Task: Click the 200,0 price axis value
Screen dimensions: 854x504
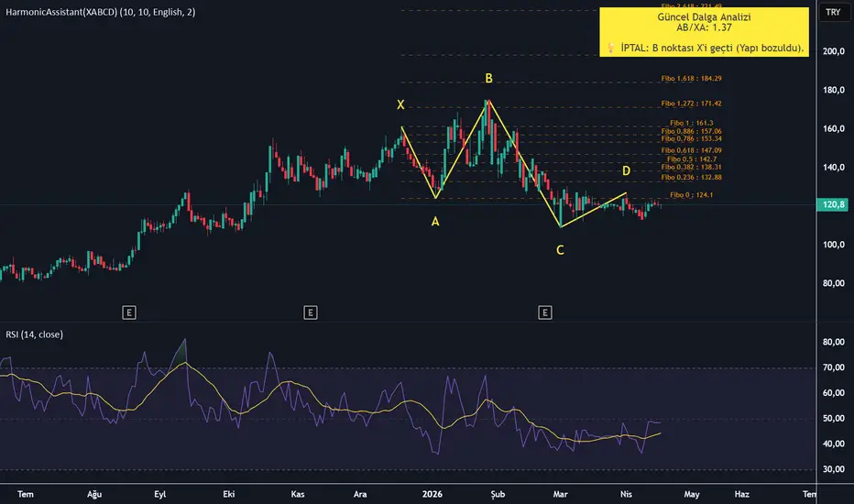Action: [834, 51]
